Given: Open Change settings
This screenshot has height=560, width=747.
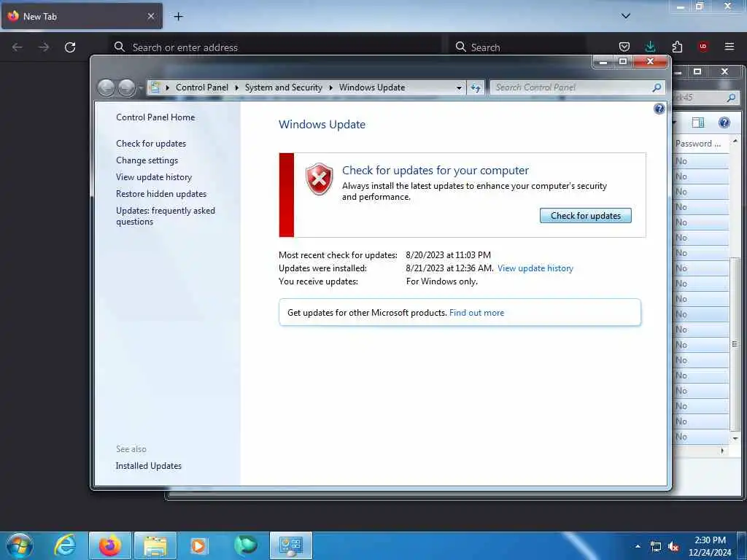Looking at the screenshot, I should click(147, 160).
